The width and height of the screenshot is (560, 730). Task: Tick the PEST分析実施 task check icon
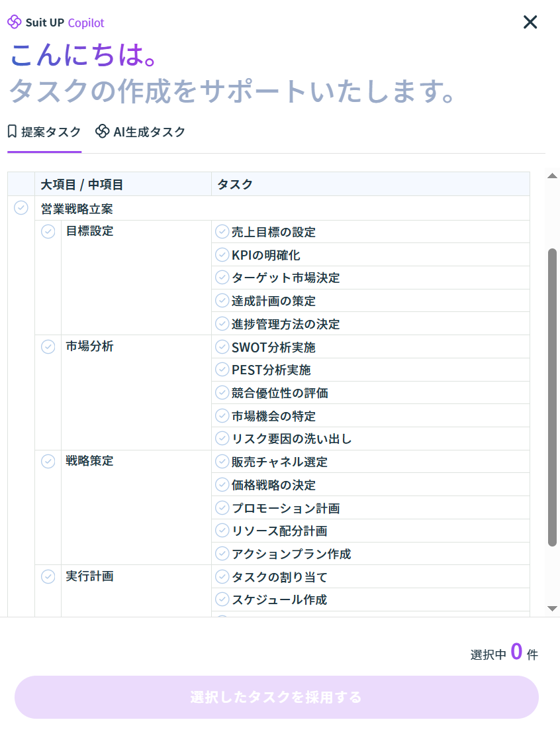pos(222,370)
